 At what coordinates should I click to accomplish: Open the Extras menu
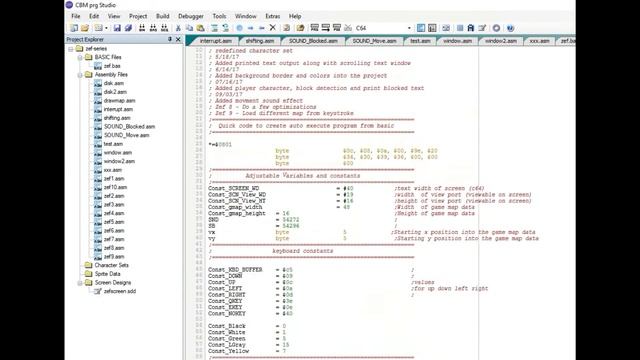pyautogui.click(x=273, y=16)
